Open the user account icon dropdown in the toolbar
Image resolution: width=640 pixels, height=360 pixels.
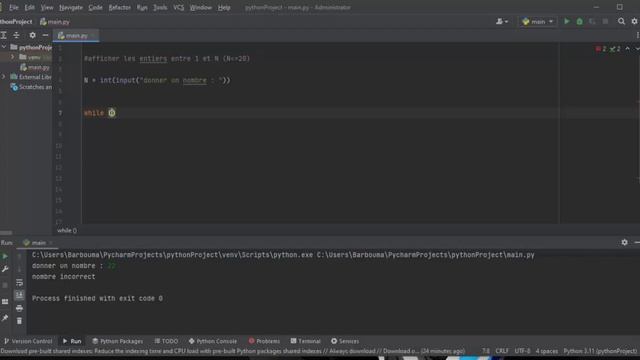502,21
